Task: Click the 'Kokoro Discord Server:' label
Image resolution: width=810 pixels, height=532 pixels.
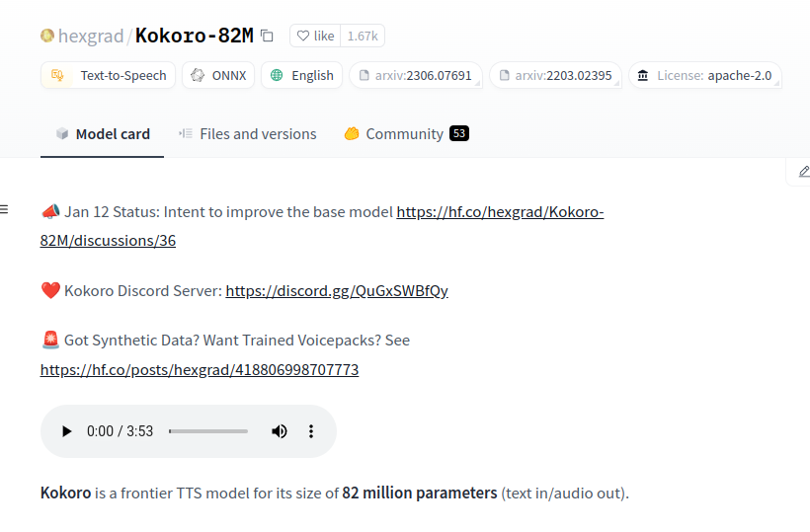Action: 143,290
